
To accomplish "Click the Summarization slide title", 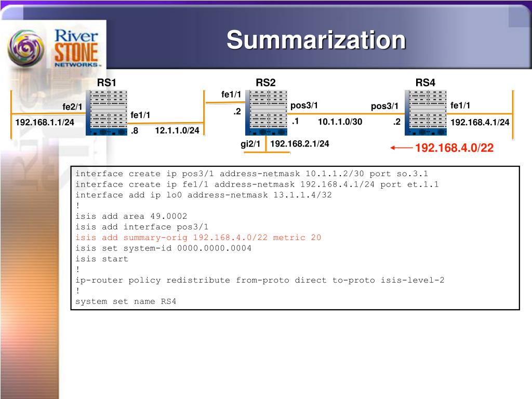I will 316,39.
